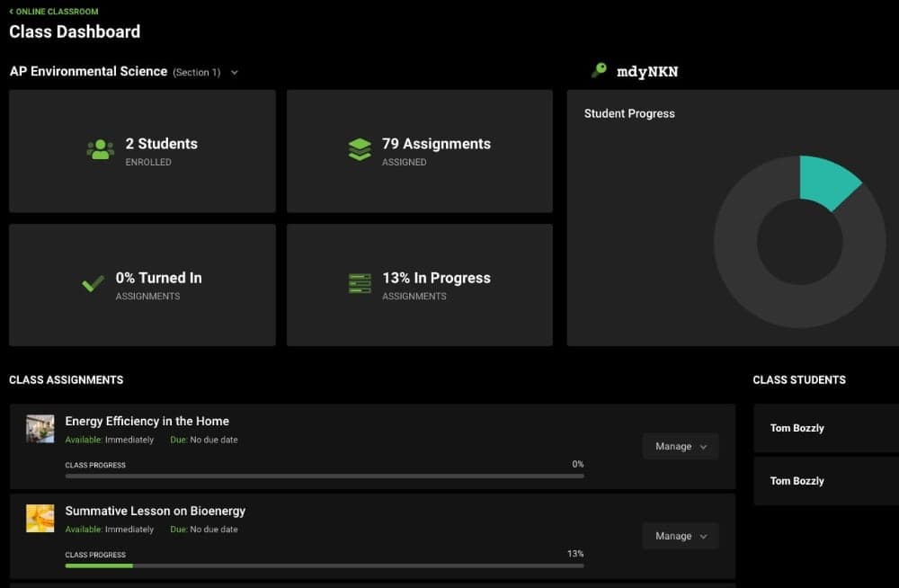This screenshot has height=588, width=899.
Task: Click the green checkmark turned-in icon
Action: click(x=93, y=284)
